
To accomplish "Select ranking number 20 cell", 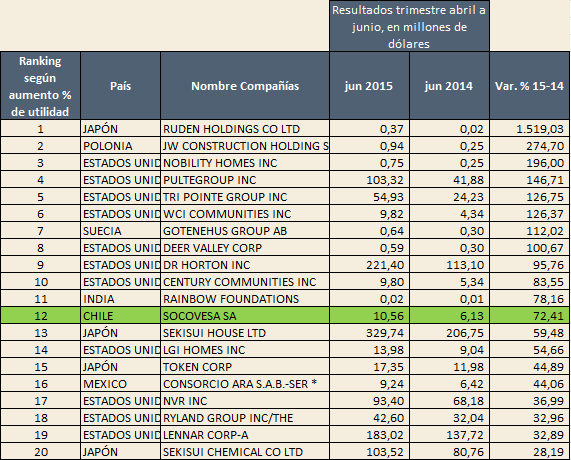I will point(40,452).
